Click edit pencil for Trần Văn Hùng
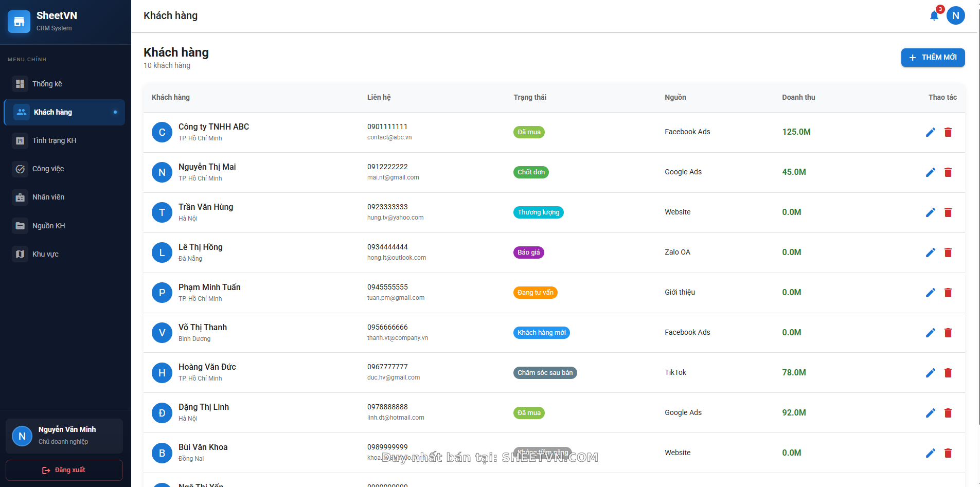Viewport: 980px width, 487px height. click(x=930, y=212)
